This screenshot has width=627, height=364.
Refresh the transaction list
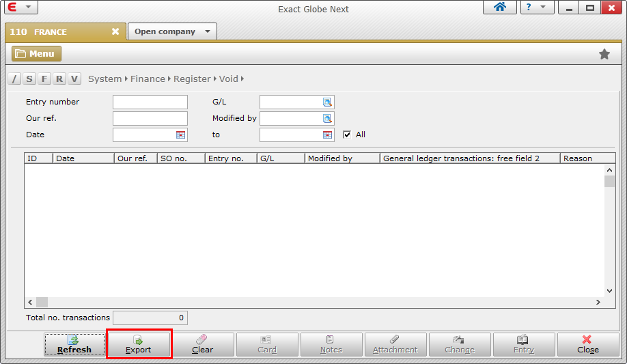[x=74, y=344]
